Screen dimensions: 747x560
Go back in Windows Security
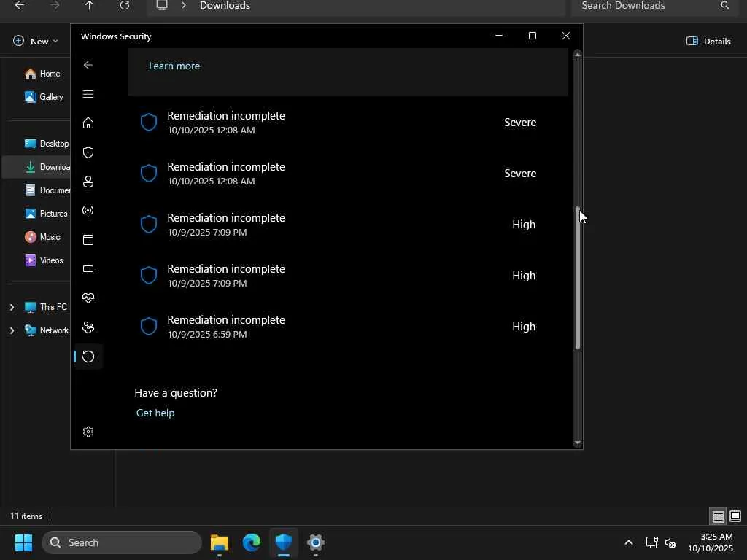click(x=88, y=65)
